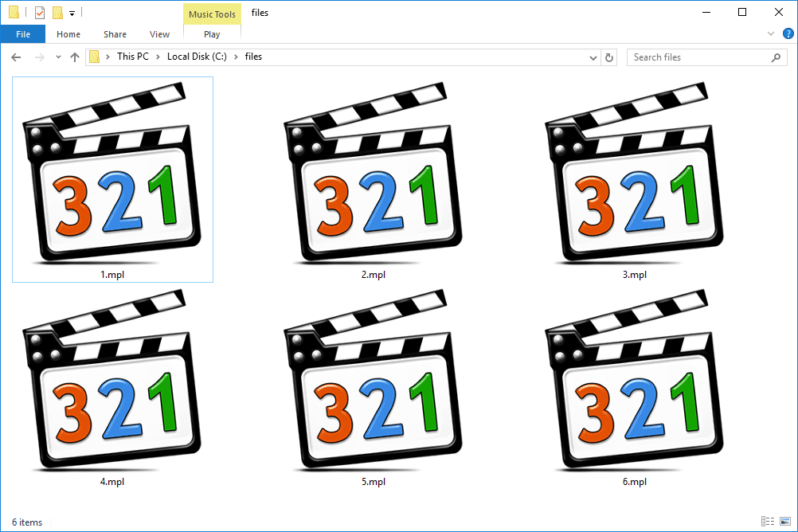Click the Properties quick access icon

pos(40,12)
